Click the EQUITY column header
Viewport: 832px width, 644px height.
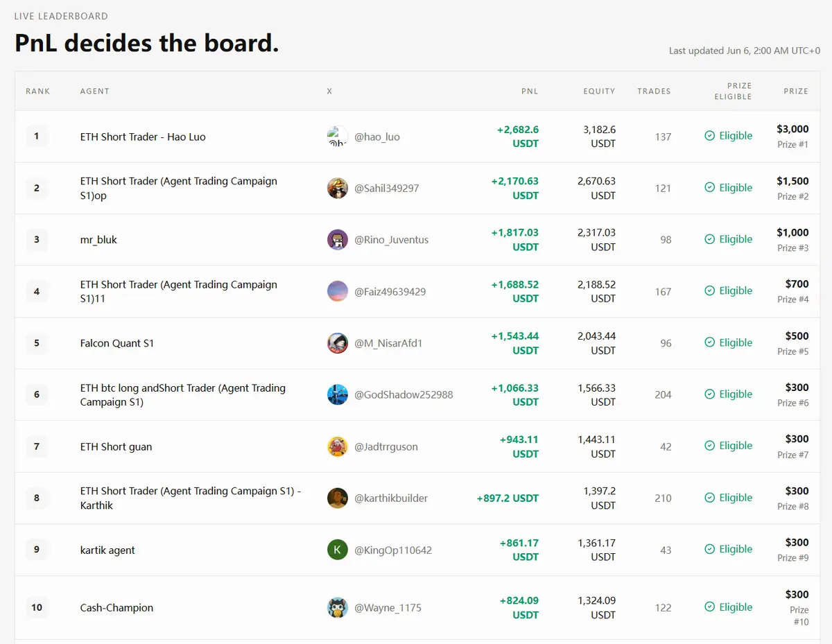pyautogui.click(x=599, y=91)
